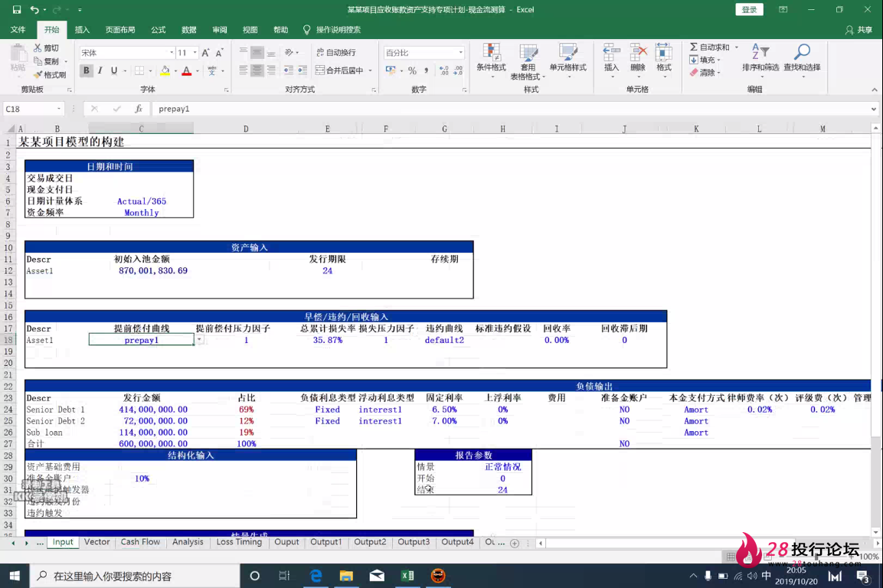
Task: Open the borders button in the font group
Action: point(139,71)
